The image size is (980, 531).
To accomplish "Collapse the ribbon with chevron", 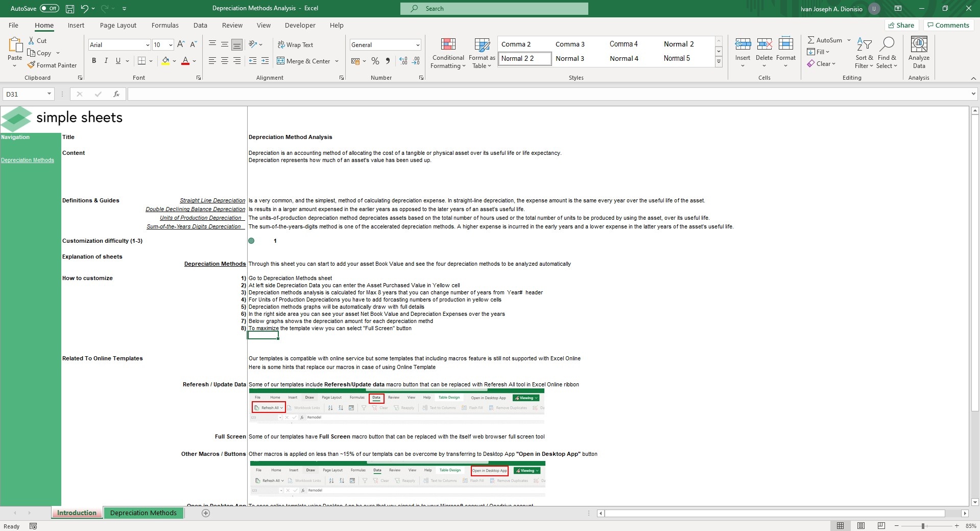I will tap(973, 78).
